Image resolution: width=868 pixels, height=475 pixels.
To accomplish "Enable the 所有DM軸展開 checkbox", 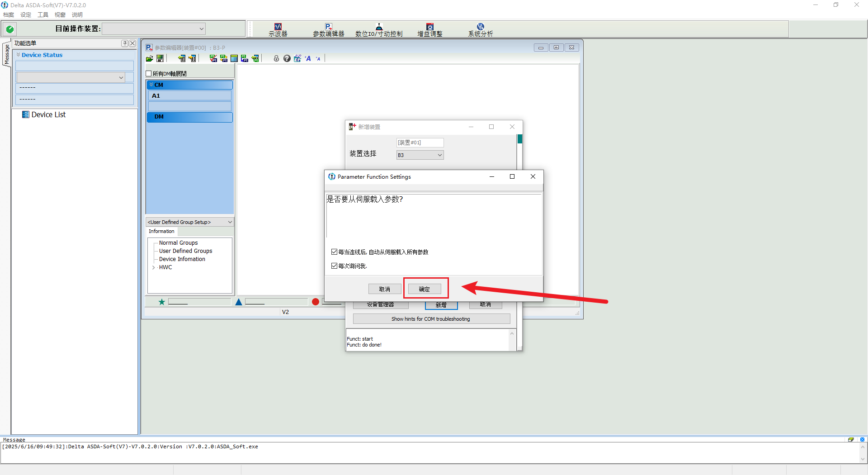I will (x=149, y=74).
